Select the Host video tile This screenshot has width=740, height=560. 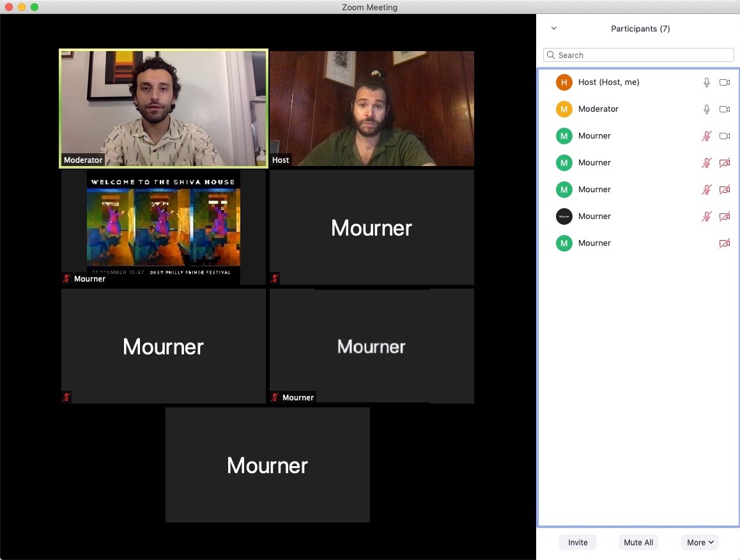[372, 109]
